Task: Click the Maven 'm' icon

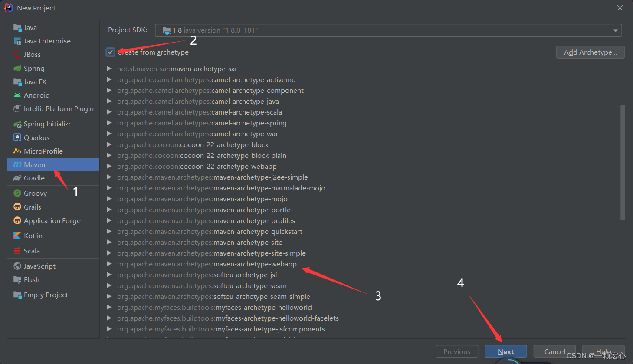Action: [x=17, y=164]
